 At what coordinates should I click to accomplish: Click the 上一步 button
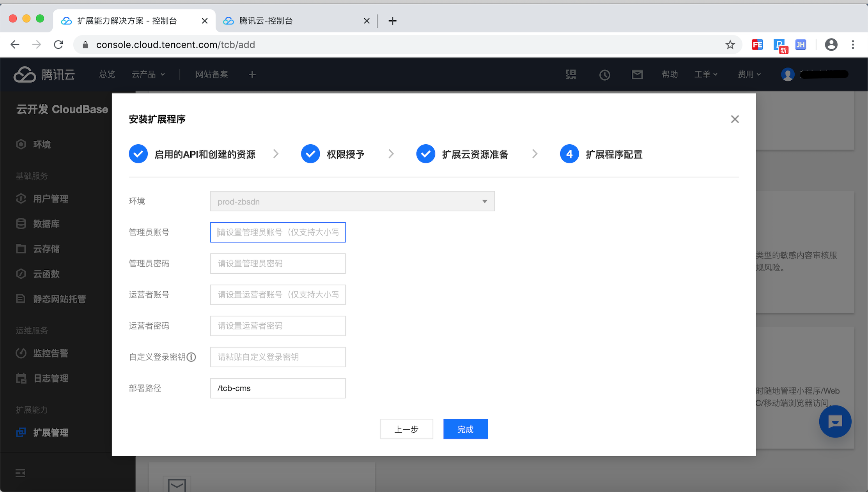(x=406, y=429)
